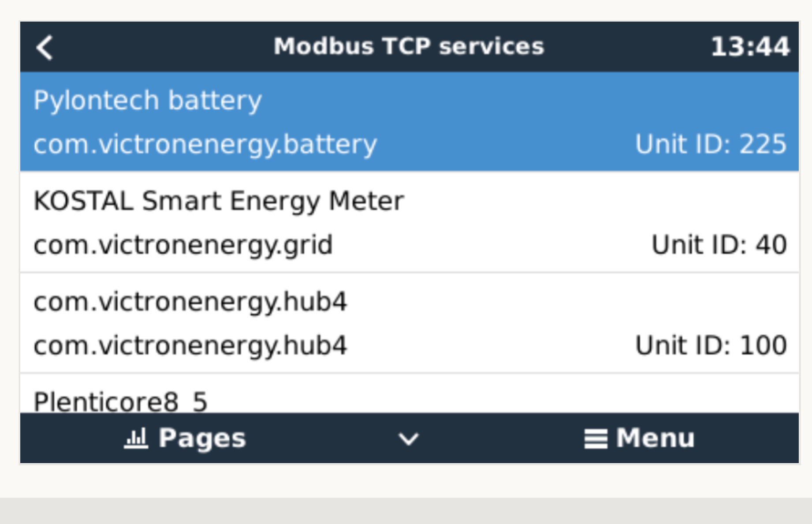812x524 pixels.
Task: Click the Modbus TCP services title
Action: pyautogui.click(x=409, y=46)
